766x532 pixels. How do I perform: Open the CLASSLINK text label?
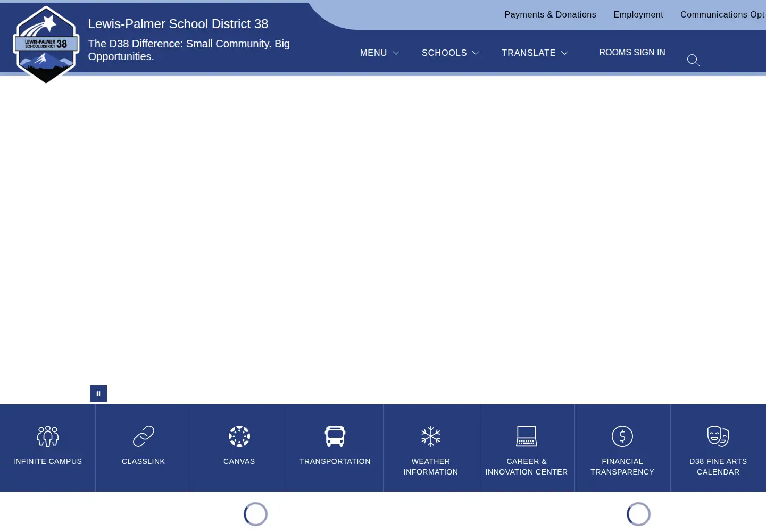pos(144,461)
